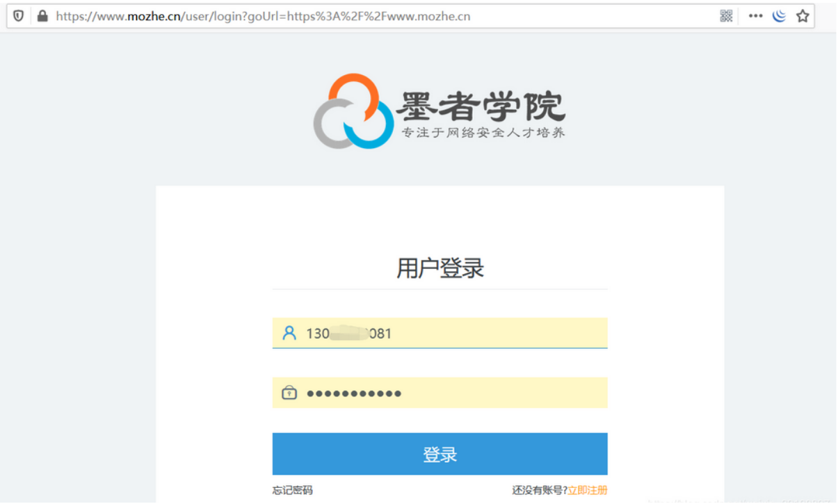Screen dimensions: 838x504
Task: Click the 还没有账号? text
Action: click(540, 491)
